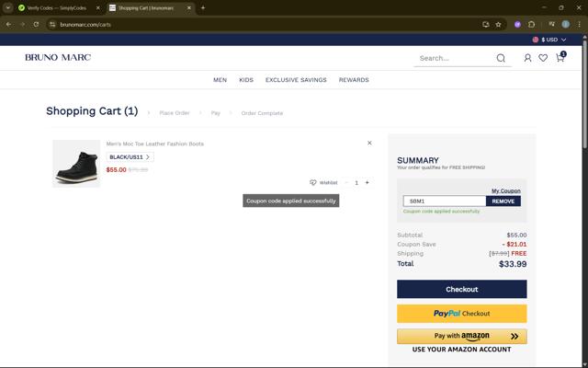The width and height of the screenshot is (588, 368).
Task: Open the KIDS menu
Action: pyautogui.click(x=246, y=80)
